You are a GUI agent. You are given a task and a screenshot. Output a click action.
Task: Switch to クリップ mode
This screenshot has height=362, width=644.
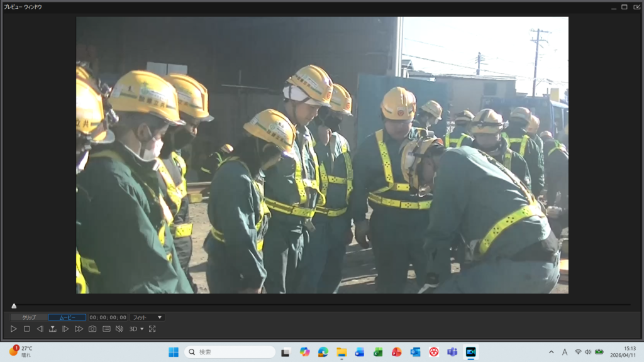click(29, 317)
